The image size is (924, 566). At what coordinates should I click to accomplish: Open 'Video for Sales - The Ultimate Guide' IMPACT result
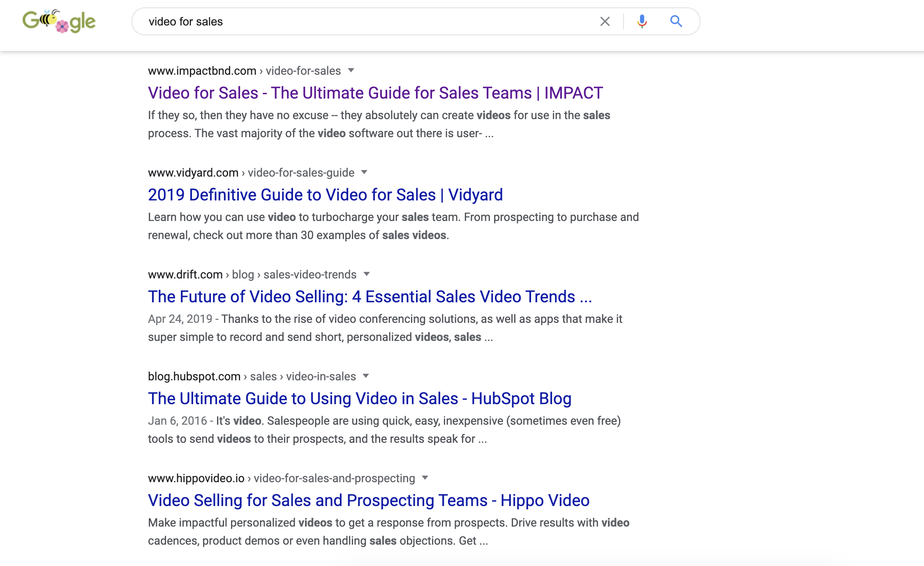(x=375, y=93)
